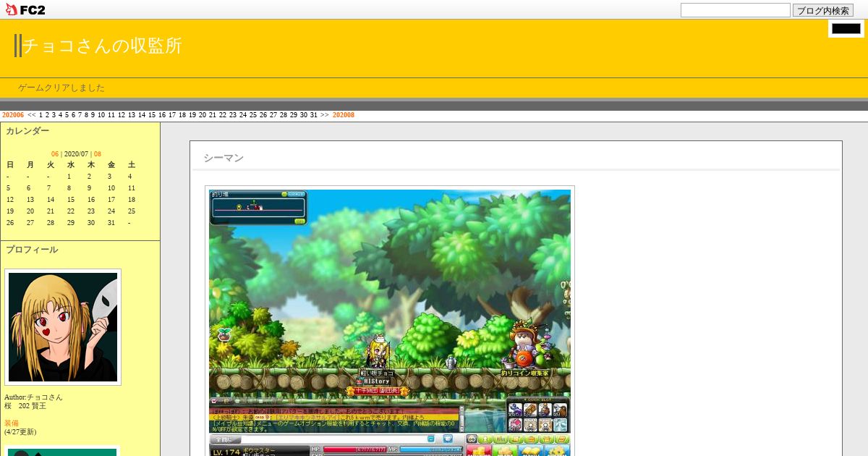Click the プロフィール section heading
The image size is (868, 456).
32,250
